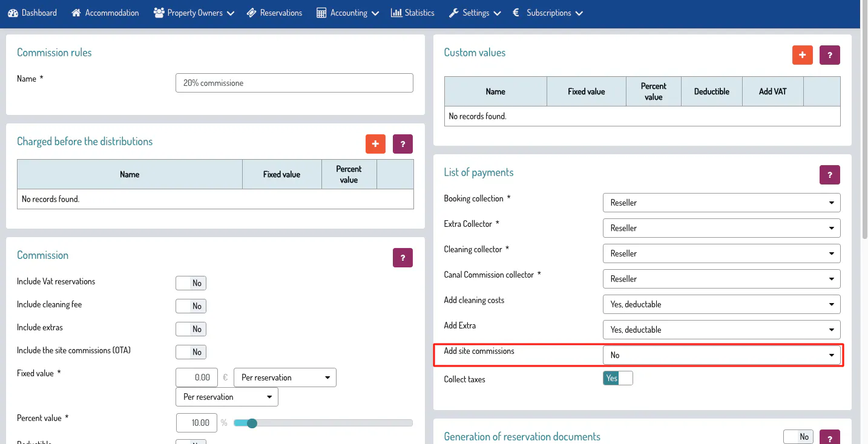The image size is (868, 444).
Task: Enable Include cleaning fee switch
Action: [191, 306]
